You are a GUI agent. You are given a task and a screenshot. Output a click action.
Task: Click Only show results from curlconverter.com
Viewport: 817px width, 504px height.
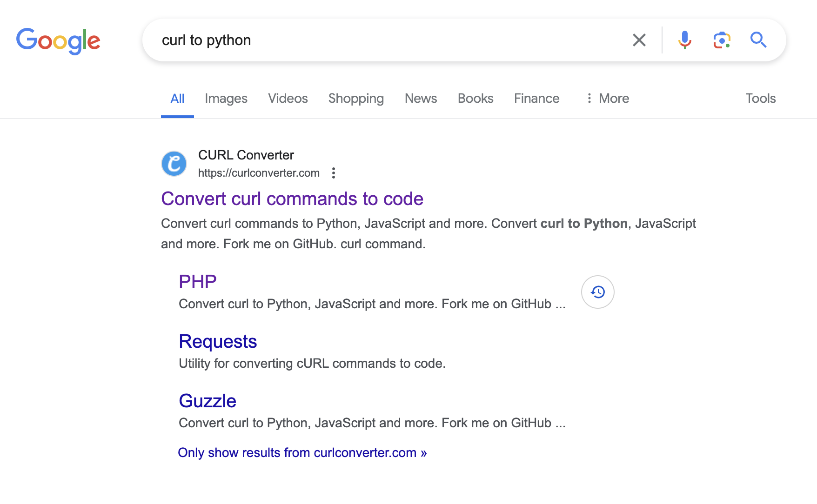pyautogui.click(x=302, y=453)
